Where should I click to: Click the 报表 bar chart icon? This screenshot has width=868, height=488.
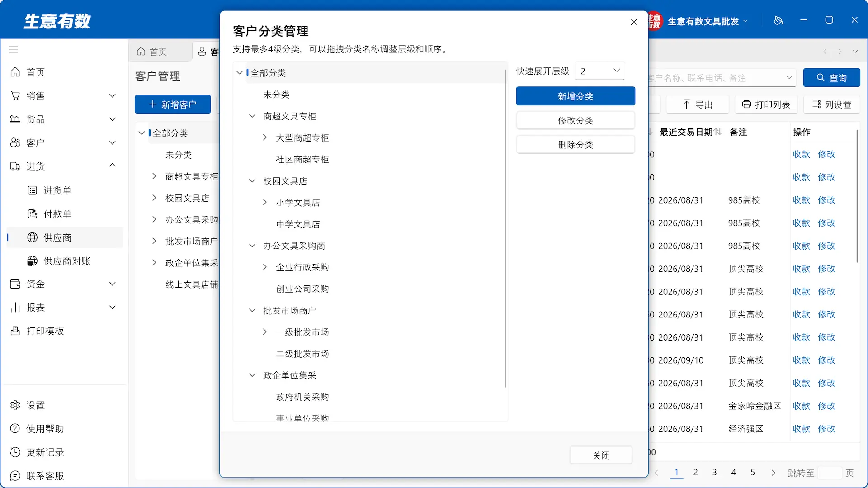coord(15,307)
